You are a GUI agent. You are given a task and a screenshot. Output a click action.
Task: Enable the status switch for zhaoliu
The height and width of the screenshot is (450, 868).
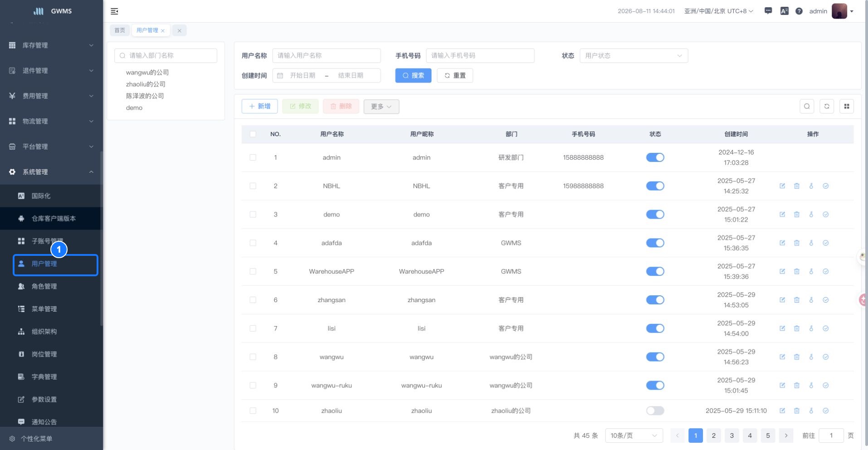coord(655,411)
